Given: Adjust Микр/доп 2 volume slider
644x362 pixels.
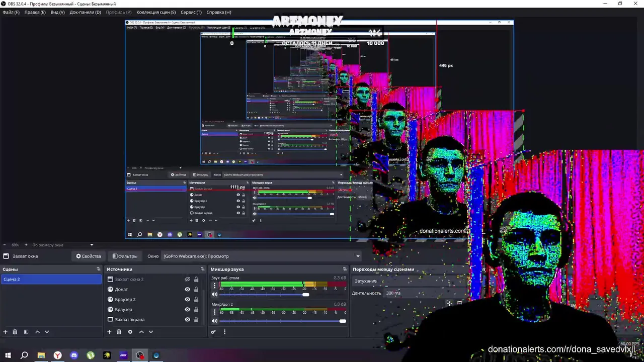Looking at the screenshot, I should [283, 321].
